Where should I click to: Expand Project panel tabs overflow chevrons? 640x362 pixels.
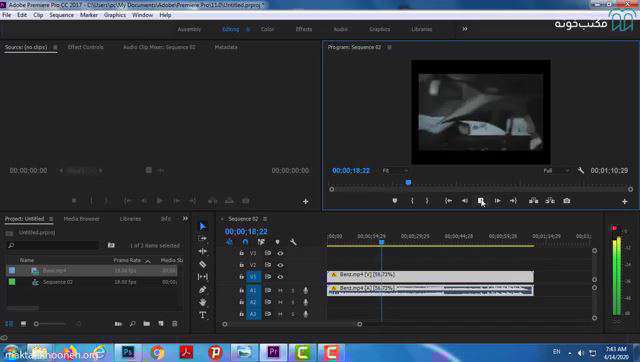click(185, 219)
